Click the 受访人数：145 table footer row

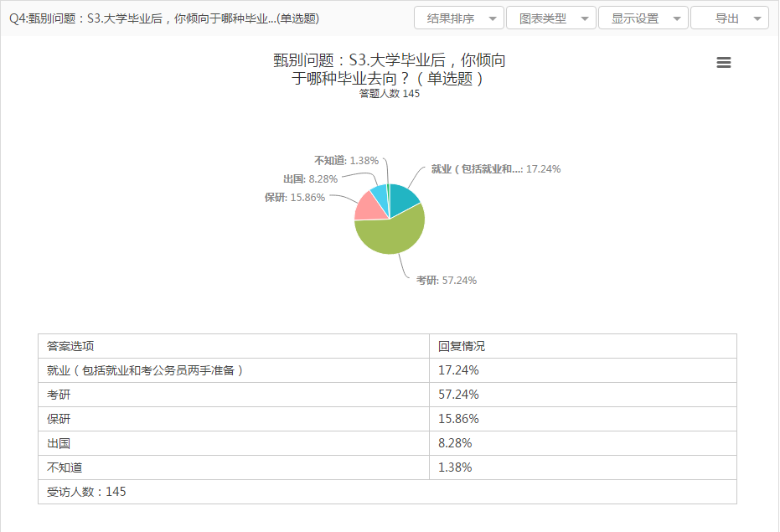[x=86, y=492]
